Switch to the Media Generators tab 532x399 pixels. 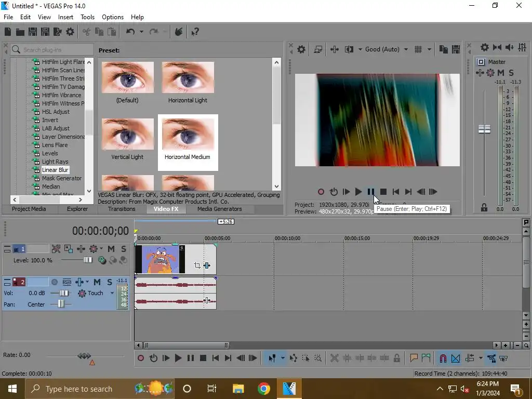click(220, 209)
